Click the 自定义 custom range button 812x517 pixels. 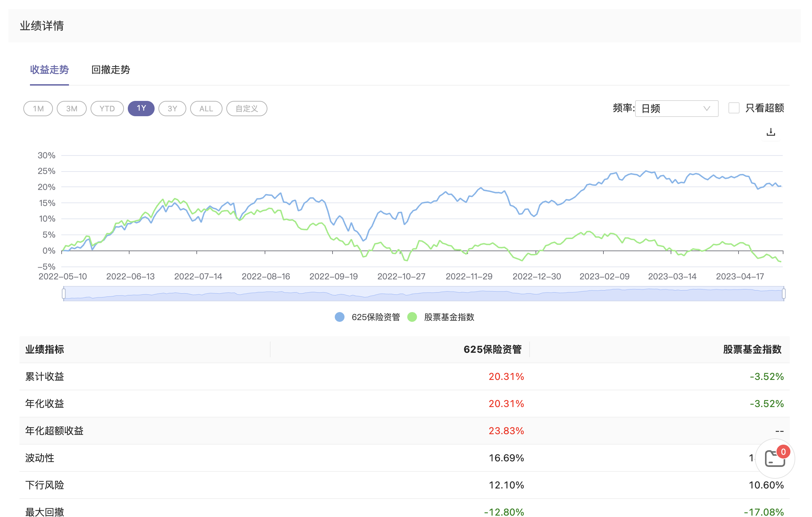(x=247, y=109)
